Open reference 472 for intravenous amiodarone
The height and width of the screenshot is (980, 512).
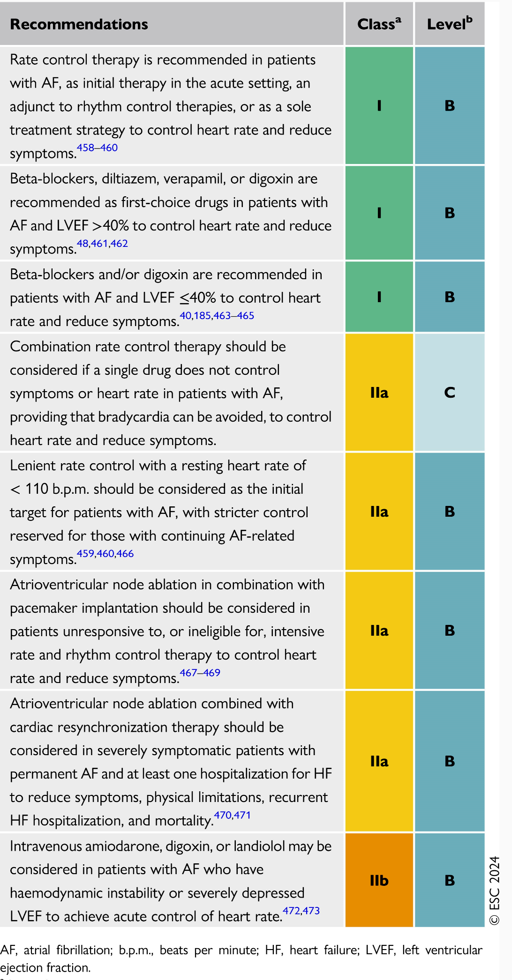point(291,911)
